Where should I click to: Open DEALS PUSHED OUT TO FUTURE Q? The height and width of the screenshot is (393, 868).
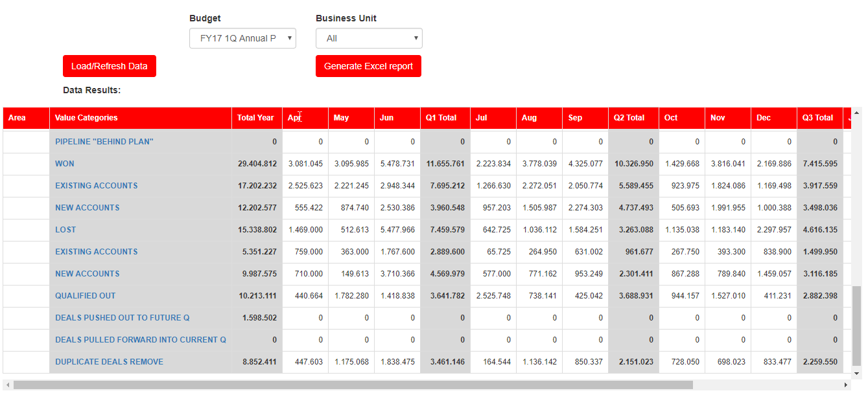(x=123, y=318)
